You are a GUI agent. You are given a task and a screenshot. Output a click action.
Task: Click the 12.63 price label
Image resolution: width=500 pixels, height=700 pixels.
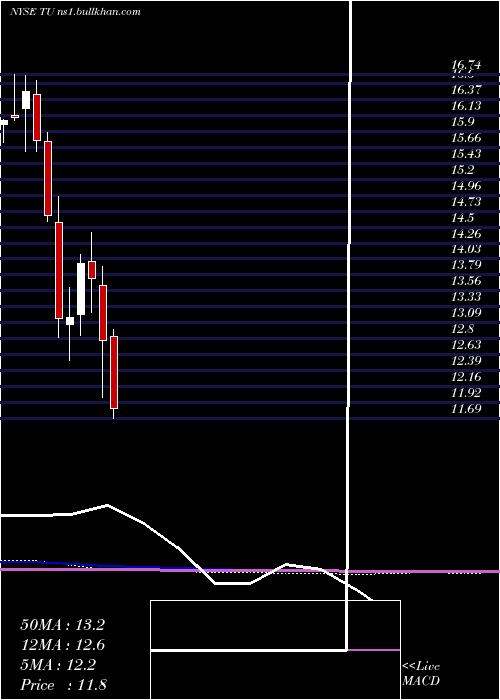(466, 345)
